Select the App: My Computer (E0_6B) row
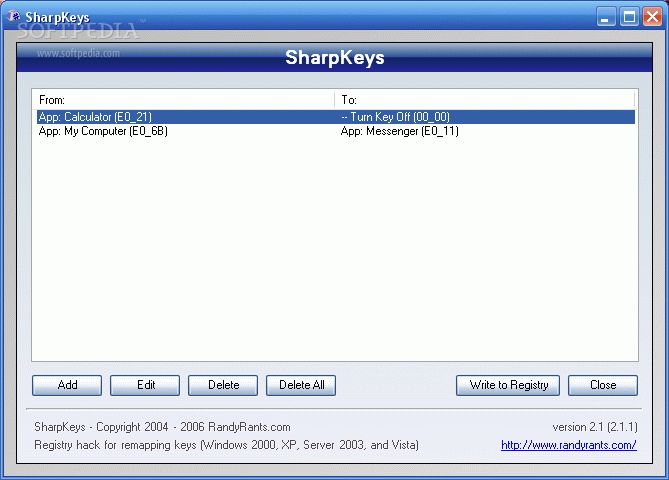The width and height of the screenshot is (669, 480). [336, 131]
